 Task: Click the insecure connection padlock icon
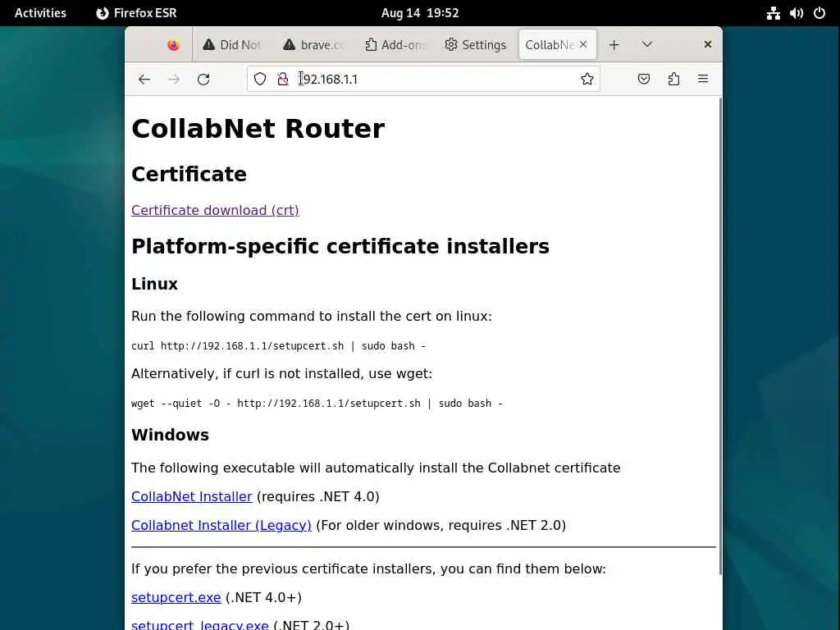pyautogui.click(x=282, y=79)
